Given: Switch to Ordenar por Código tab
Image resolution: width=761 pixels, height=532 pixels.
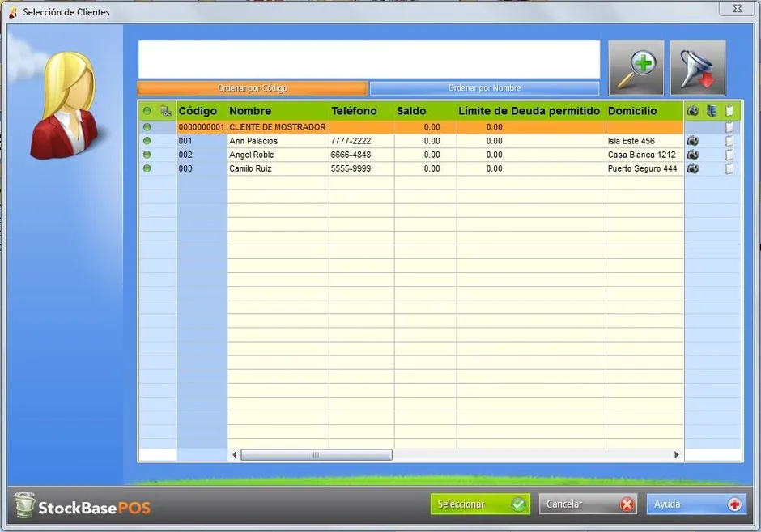Looking at the screenshot, I should tap(253, 88).
